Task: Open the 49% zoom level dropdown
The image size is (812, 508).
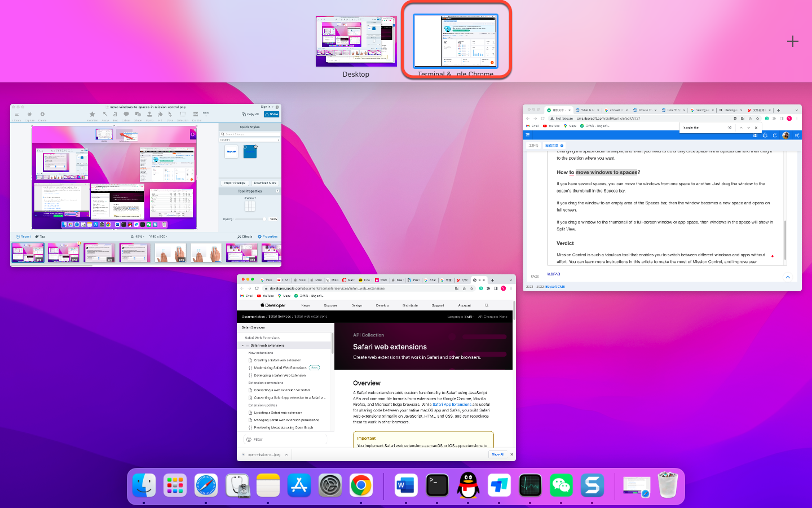Action: pyautogui.click(x=138, y=237)
